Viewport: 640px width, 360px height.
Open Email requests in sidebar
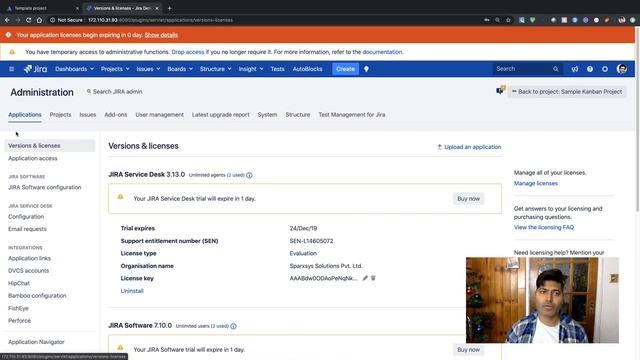(x=27, y=229)
